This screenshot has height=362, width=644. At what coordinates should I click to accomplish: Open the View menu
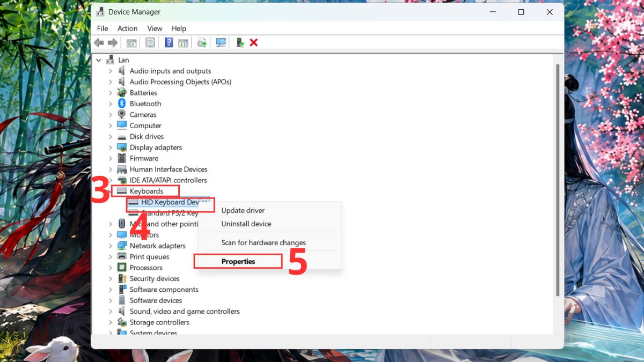[155, 28]
